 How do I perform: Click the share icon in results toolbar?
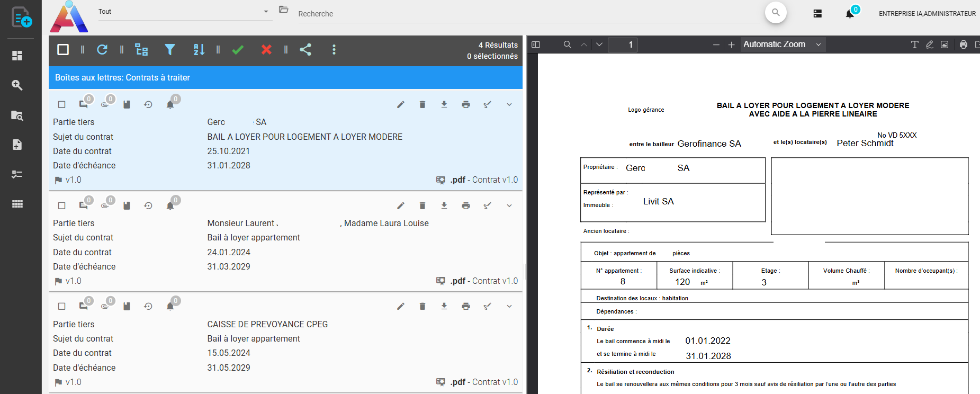[305, 50]
